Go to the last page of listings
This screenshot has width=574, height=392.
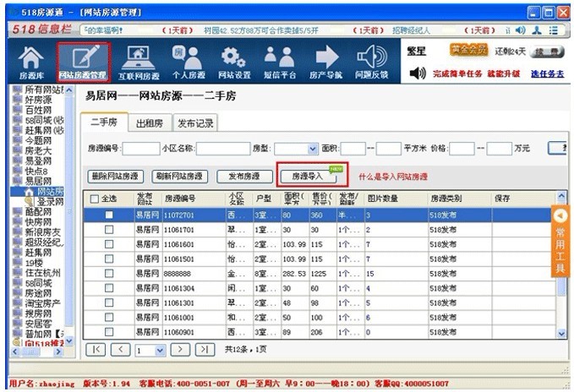click(x=205, y=350)
